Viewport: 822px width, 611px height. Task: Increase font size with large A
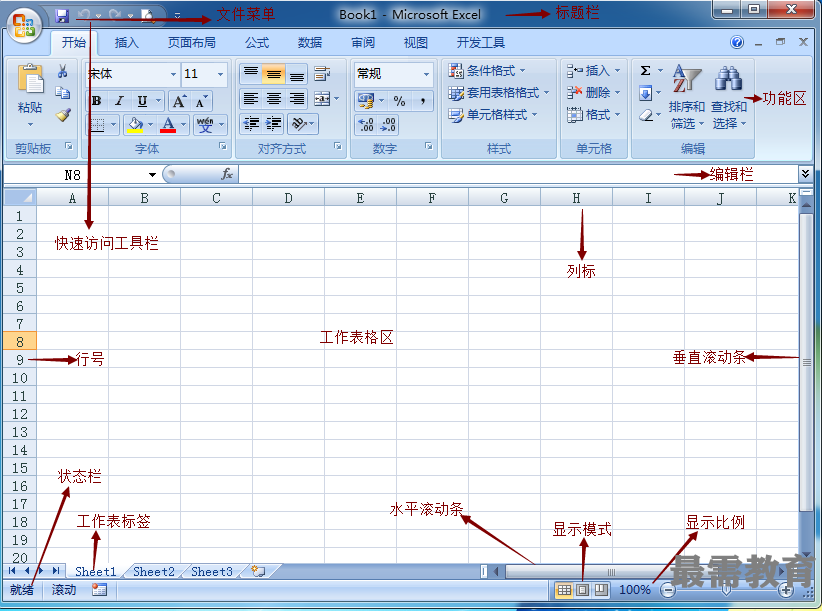click(x=179, y=101)
